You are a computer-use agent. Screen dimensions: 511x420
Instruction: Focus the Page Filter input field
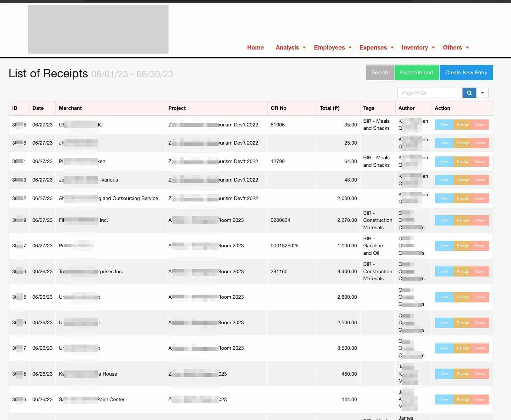point(430,93)
